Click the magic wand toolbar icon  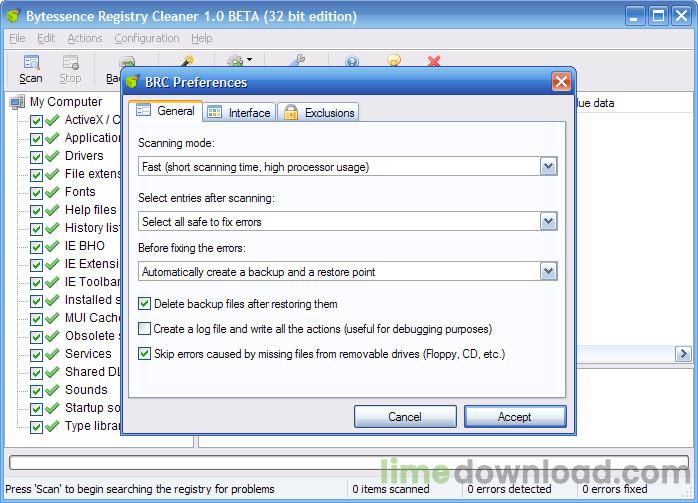188,61
